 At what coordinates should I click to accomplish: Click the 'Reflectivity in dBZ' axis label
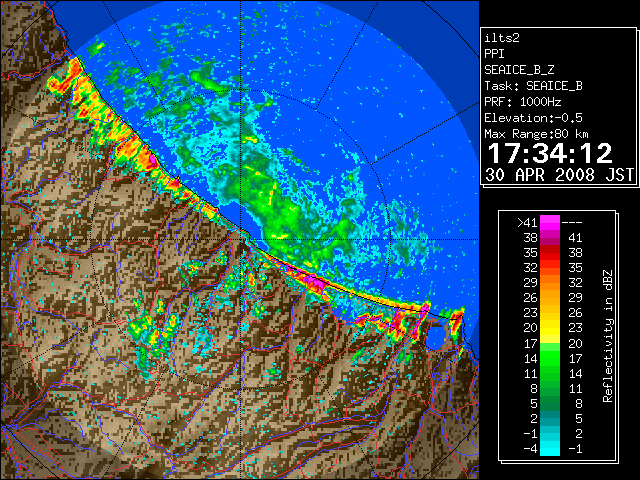point(608,336)
